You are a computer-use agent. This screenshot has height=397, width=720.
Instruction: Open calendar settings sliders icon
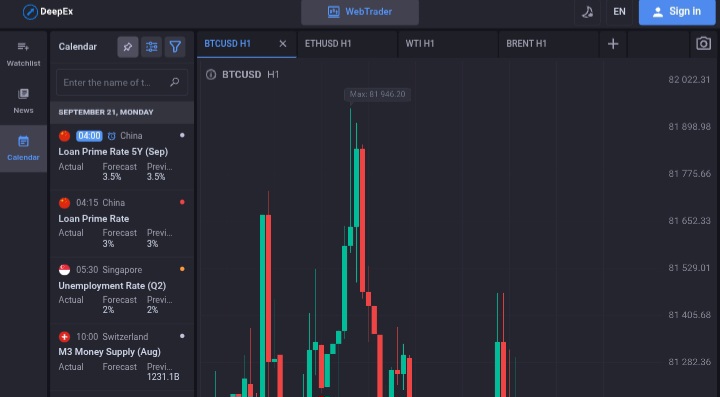click(x=152, y=47)
